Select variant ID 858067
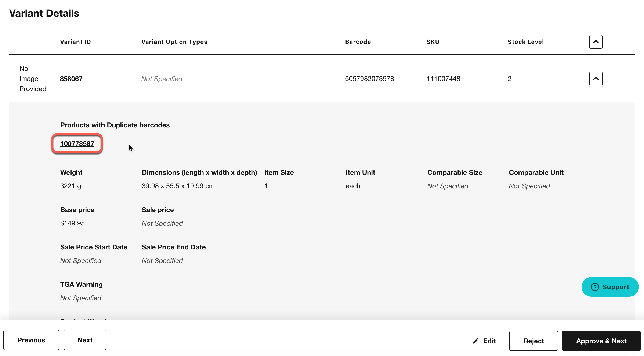This screenshot has width=644, height=356. 71,79
